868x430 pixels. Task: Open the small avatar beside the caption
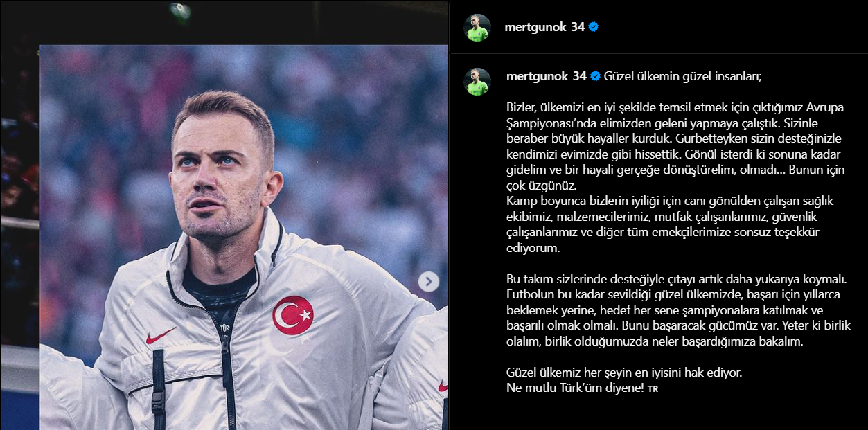click(x=477, y=82)
